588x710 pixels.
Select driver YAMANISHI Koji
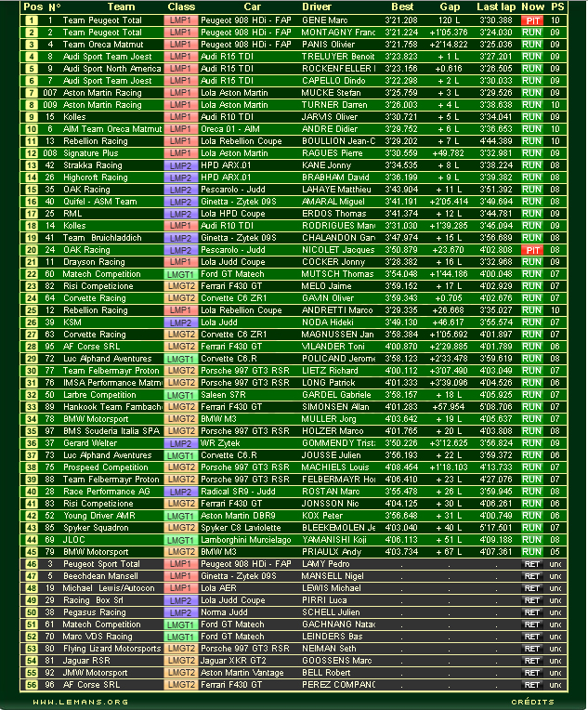334,540
